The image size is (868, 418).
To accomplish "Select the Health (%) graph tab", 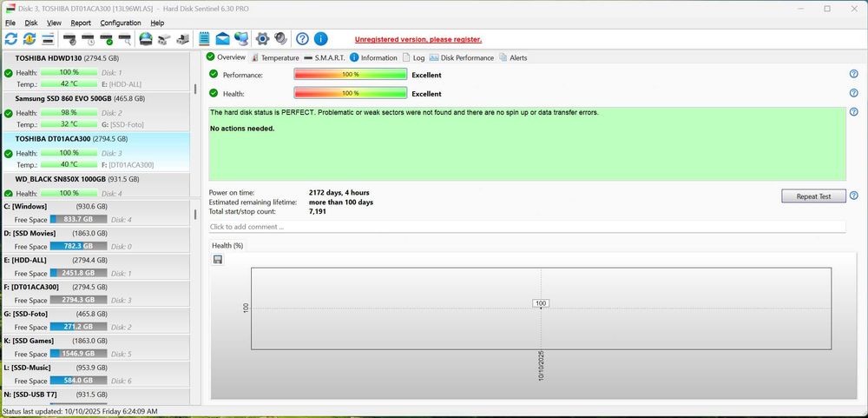I will click(227, 246).
